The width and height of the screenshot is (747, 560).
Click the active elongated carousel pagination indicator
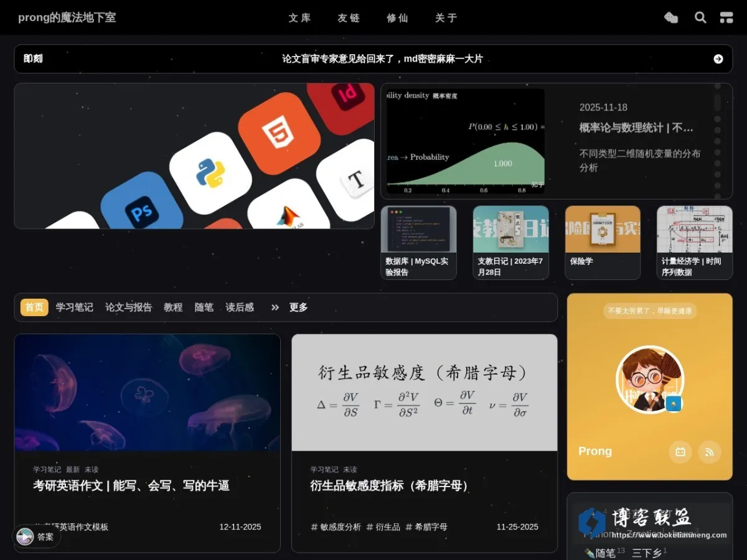(x=718, y=103)
